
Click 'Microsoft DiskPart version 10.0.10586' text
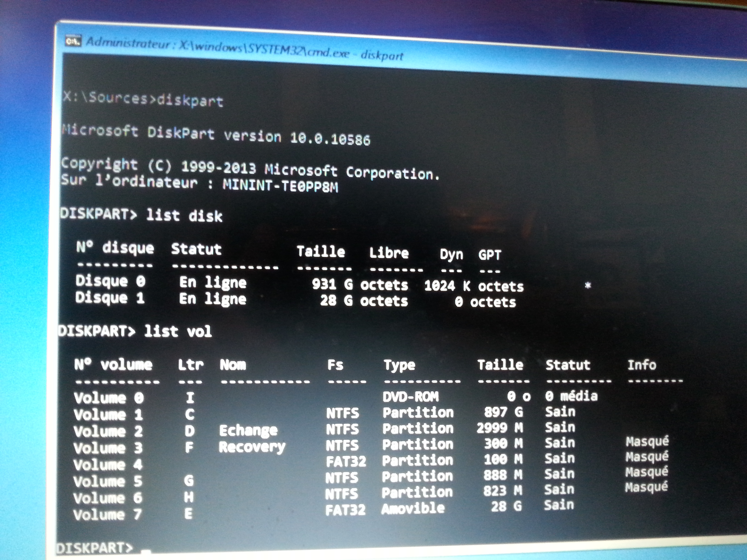(216, 135)
